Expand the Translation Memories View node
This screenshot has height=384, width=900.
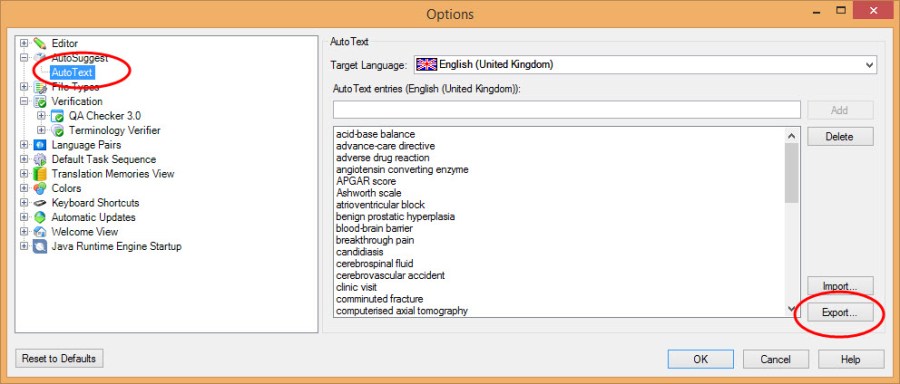(24, 174)
